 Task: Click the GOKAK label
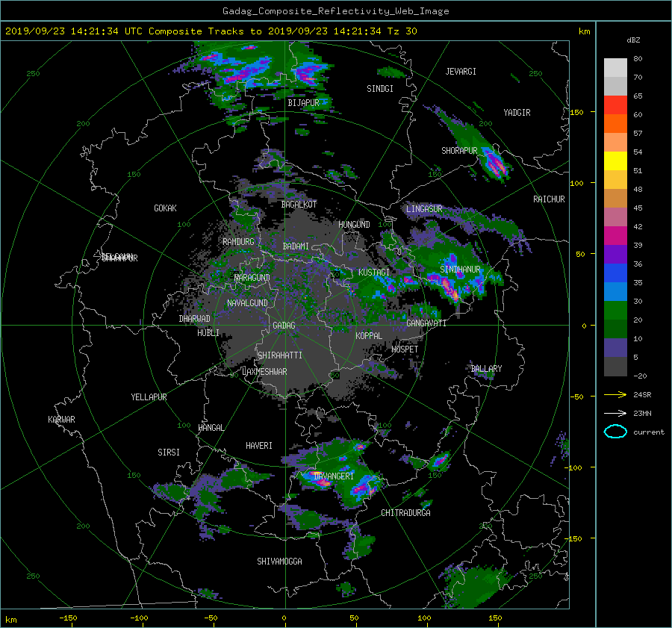tap(166, 208)
